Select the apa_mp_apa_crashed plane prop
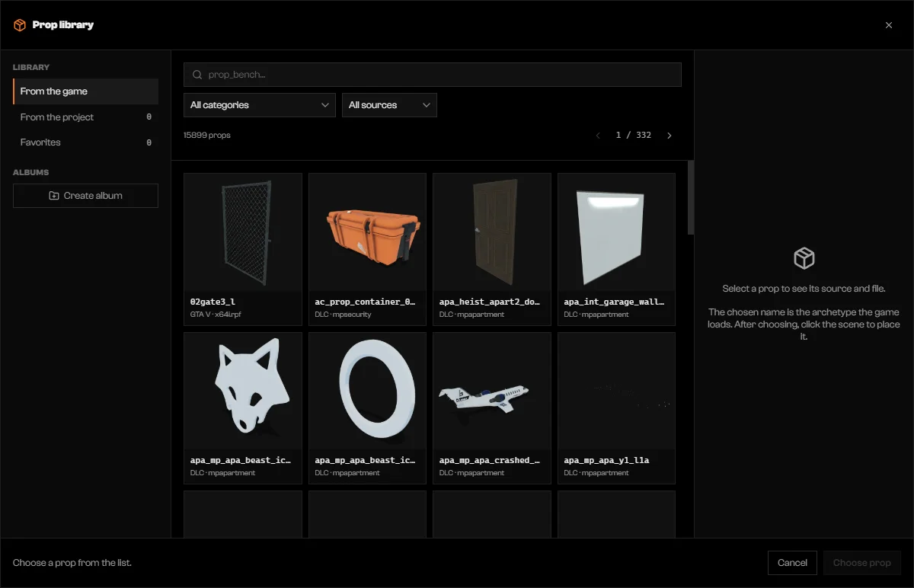 (x=492, y=391)
